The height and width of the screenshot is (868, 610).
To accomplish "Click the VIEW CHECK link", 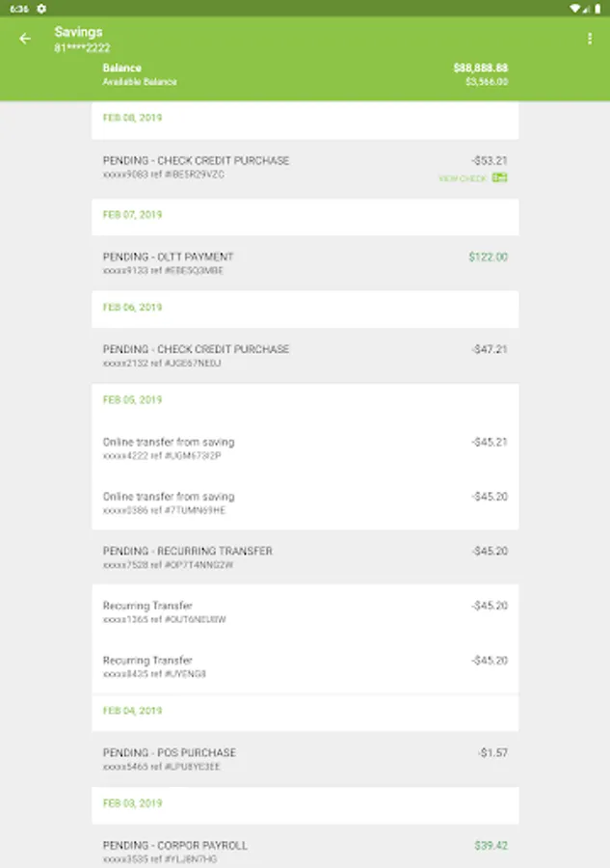I will tap(463, 178).
